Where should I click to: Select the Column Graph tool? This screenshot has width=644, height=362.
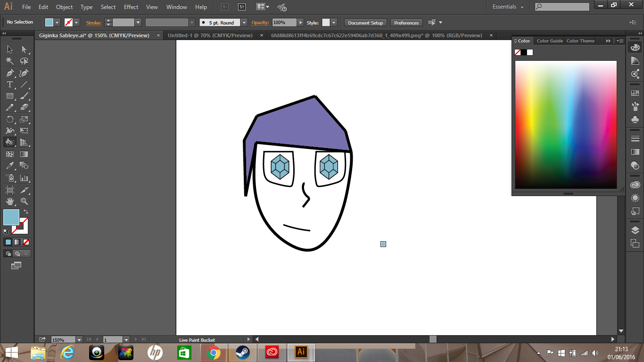(24, 178)
